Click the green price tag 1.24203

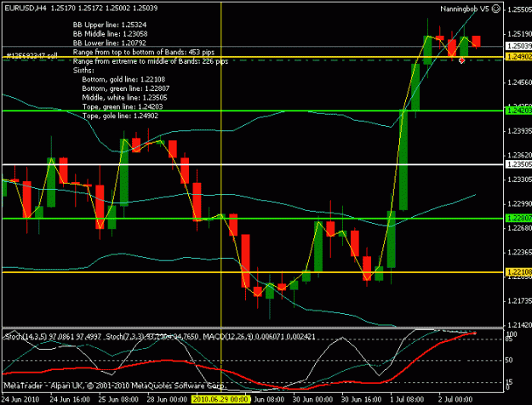518,111
